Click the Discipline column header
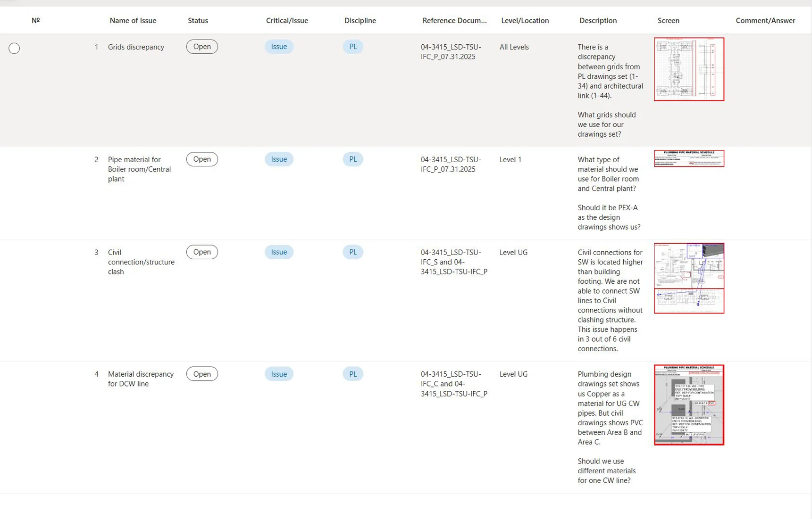 click(360, 20)
